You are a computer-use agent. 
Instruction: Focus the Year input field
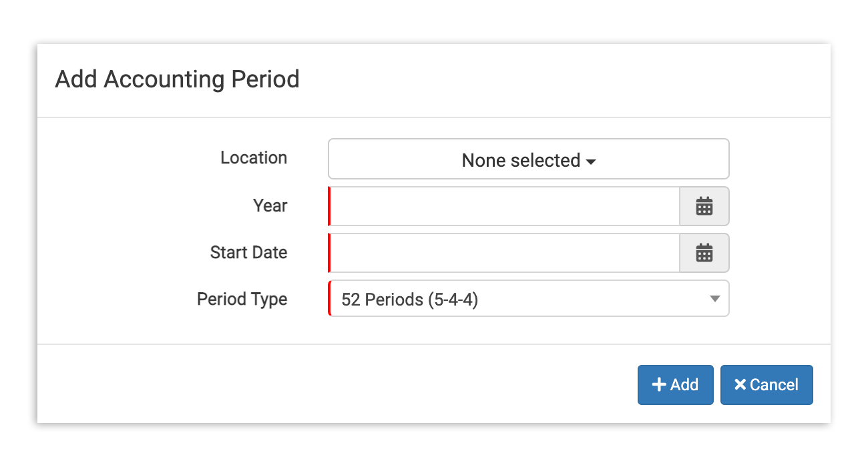click(504, 206)
